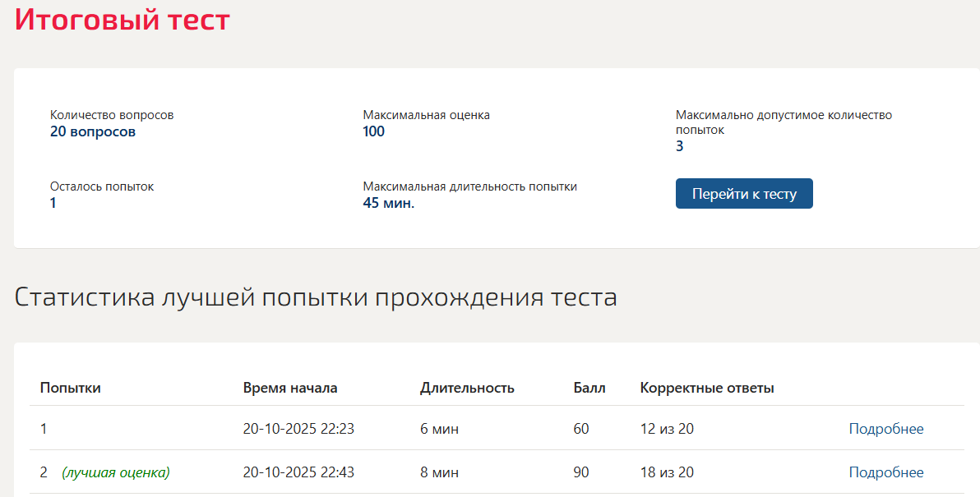Click the "Время начала" column header
The image size is (980, 497).
click(290, 388)
